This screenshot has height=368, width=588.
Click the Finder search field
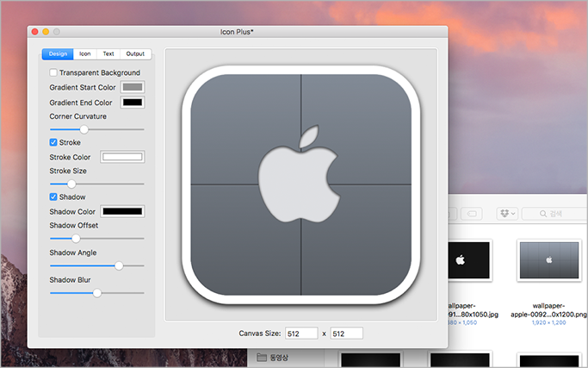[554, 214]
